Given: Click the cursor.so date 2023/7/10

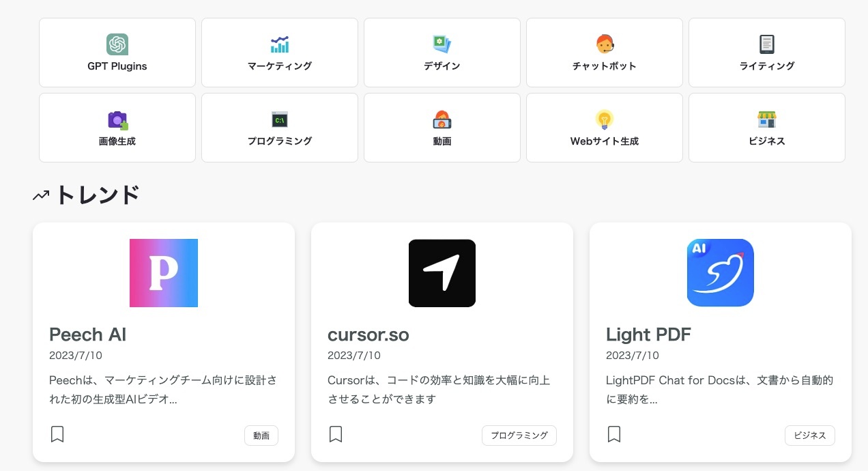Looking at the screenshot, I should pos(354,356).
